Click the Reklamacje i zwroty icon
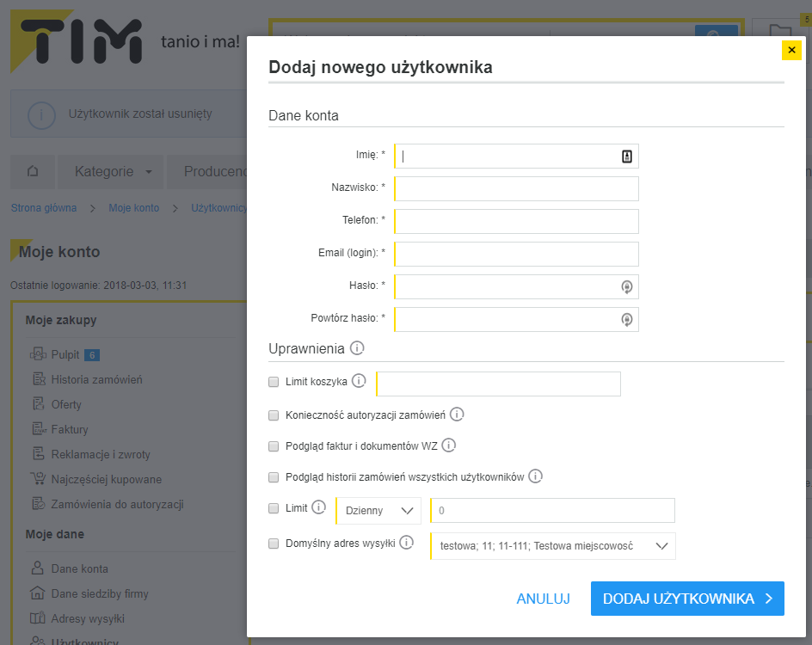812x645 pixels. [39, 454]
